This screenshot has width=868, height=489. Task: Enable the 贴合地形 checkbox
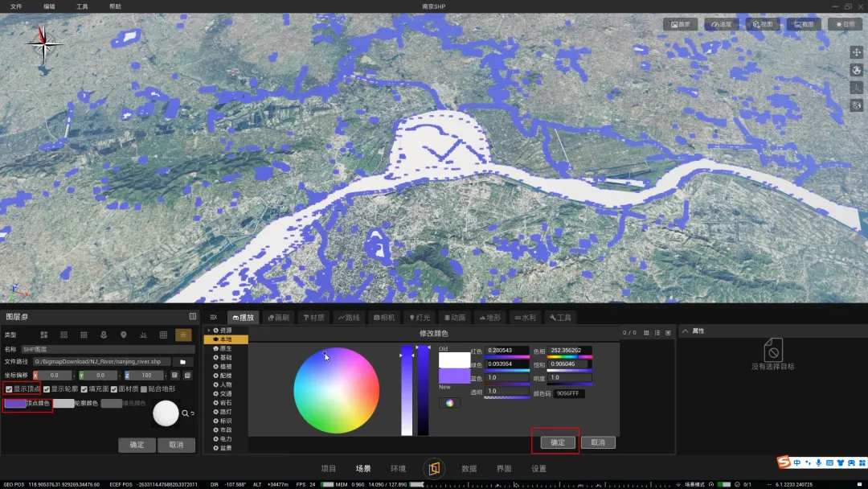click(x=144, y=389)
